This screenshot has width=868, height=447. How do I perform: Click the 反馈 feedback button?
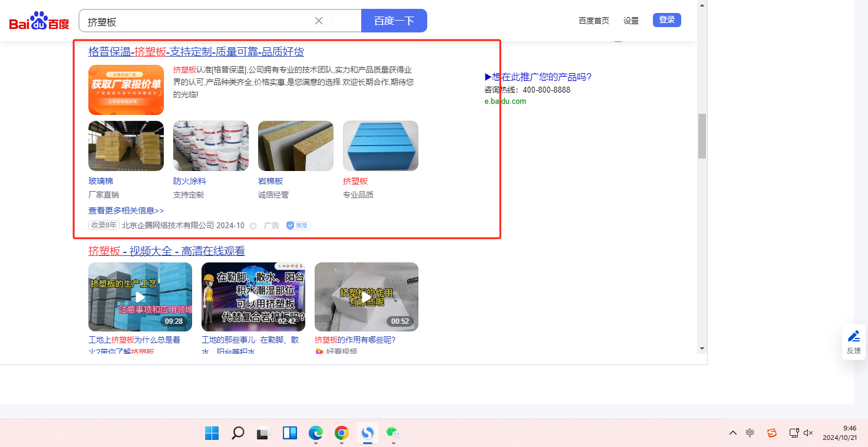[x=854, y=342]
